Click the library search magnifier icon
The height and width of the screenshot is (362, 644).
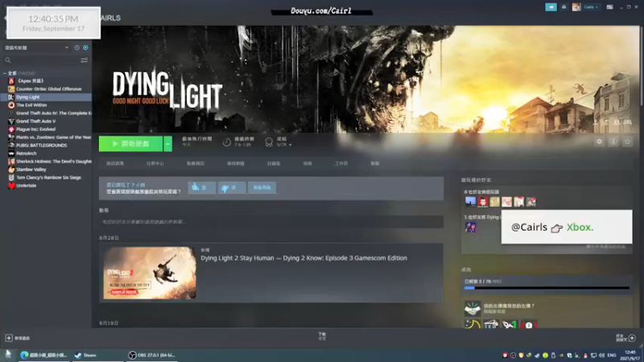[x=8, y=60]
